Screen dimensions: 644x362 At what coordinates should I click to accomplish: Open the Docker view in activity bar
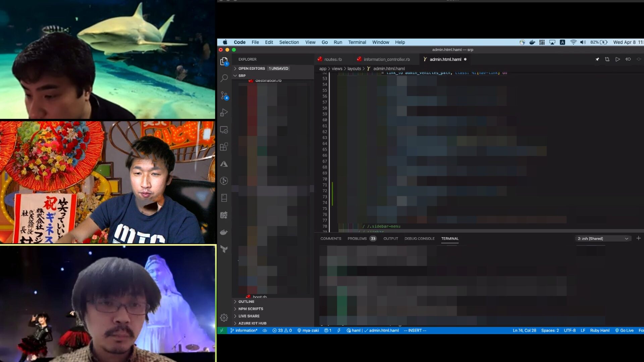pyautogui.click(x=224, y=232)
